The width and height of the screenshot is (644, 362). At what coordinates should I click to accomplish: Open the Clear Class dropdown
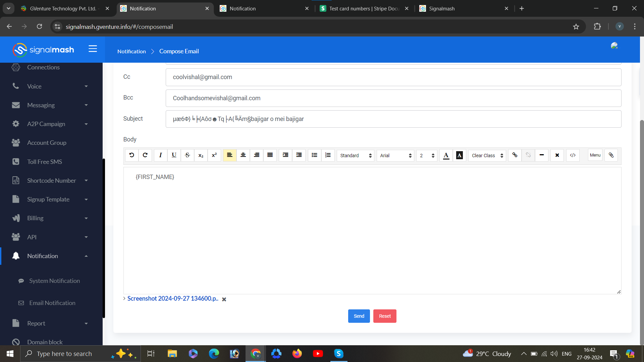(x=487, y=156)
